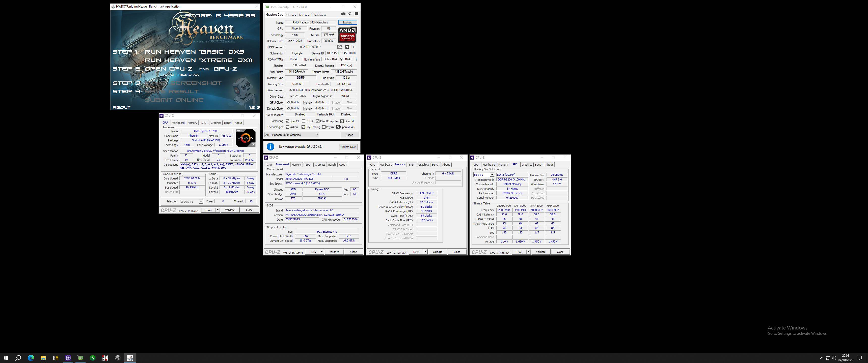This screenshot has height=363, width=868.
Task: Click Update Now in GPU-Z
Action: coord(348,147)
